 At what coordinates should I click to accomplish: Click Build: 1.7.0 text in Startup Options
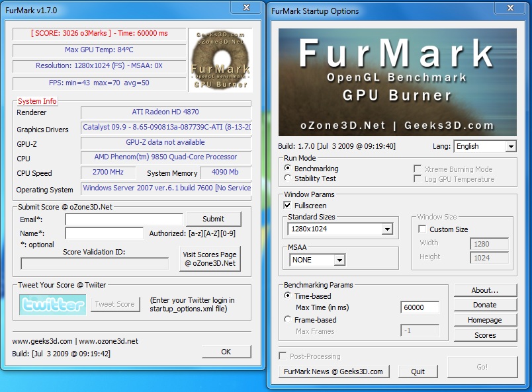coord(337,146)
